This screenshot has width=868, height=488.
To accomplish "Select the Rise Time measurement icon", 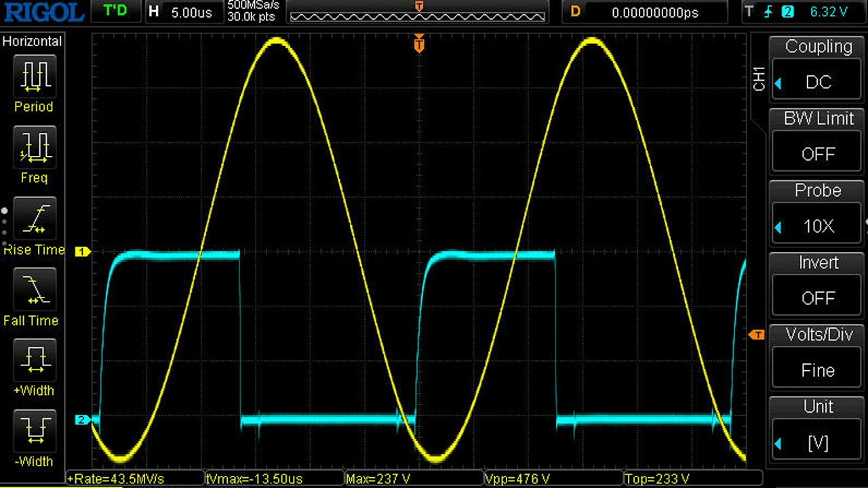I will (35, 218).
